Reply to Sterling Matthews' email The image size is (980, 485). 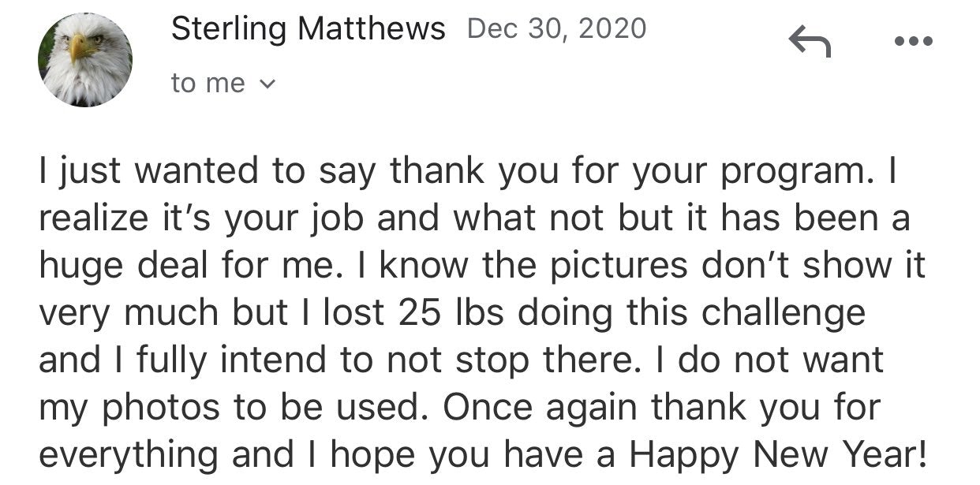pyautogui.click(x=810, y=40)
